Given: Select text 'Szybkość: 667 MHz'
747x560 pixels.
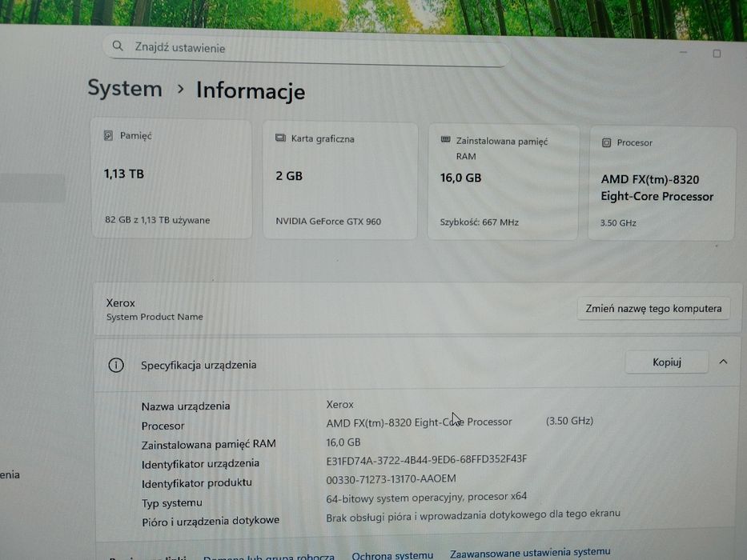Looking at the screenshot, I should pyautogui.click(x=480, y=222).
